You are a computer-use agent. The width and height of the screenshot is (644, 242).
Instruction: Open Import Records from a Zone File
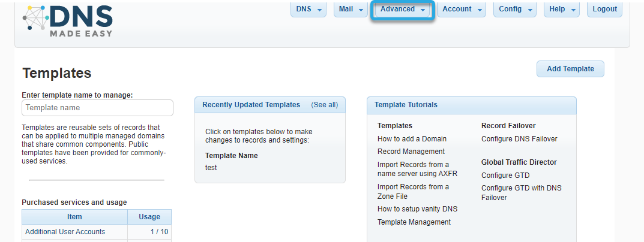[413, 192]
